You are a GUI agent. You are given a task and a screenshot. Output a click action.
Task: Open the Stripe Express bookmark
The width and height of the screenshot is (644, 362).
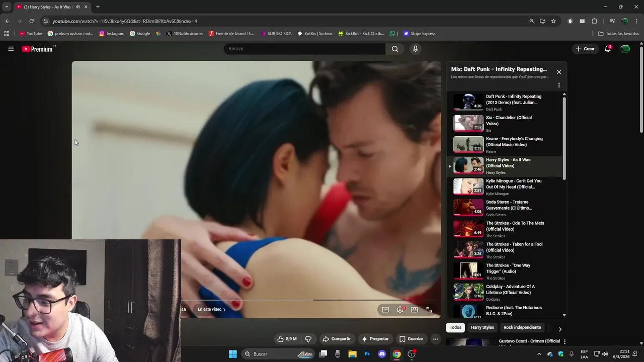(x=420, y=34)
